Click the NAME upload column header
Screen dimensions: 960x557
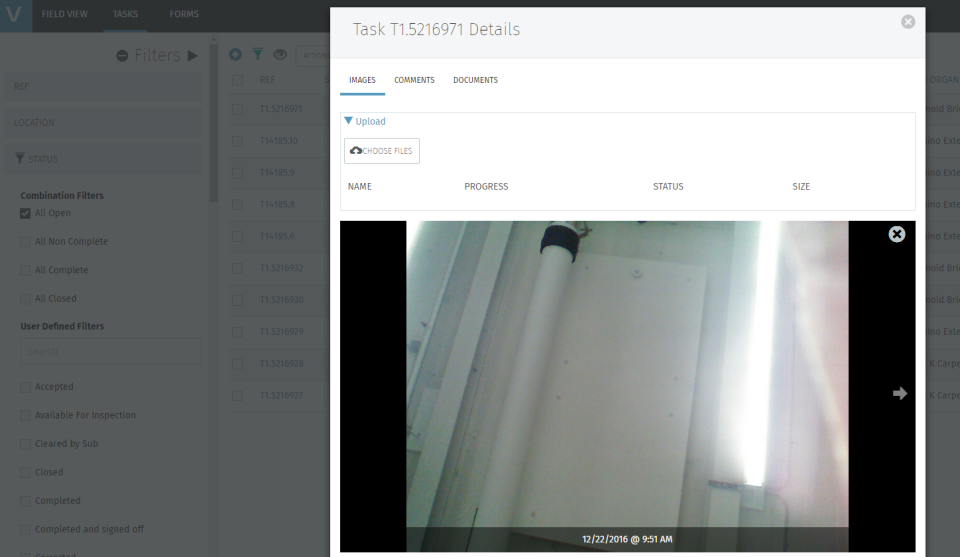tap(359, 187)
